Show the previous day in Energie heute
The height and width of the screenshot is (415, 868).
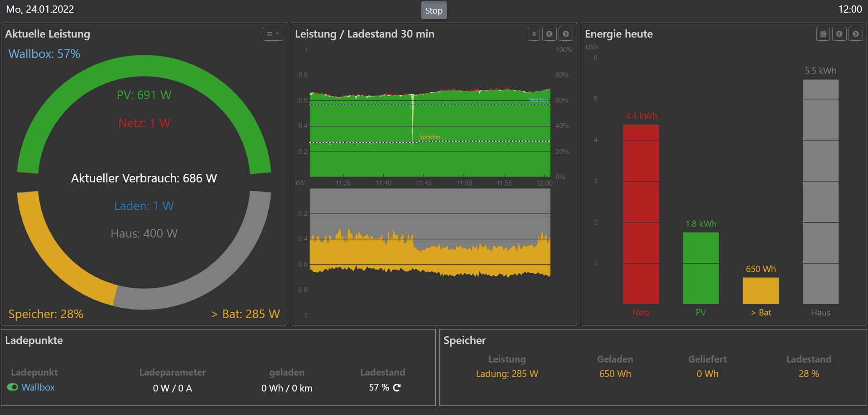(x=839, y=34)
